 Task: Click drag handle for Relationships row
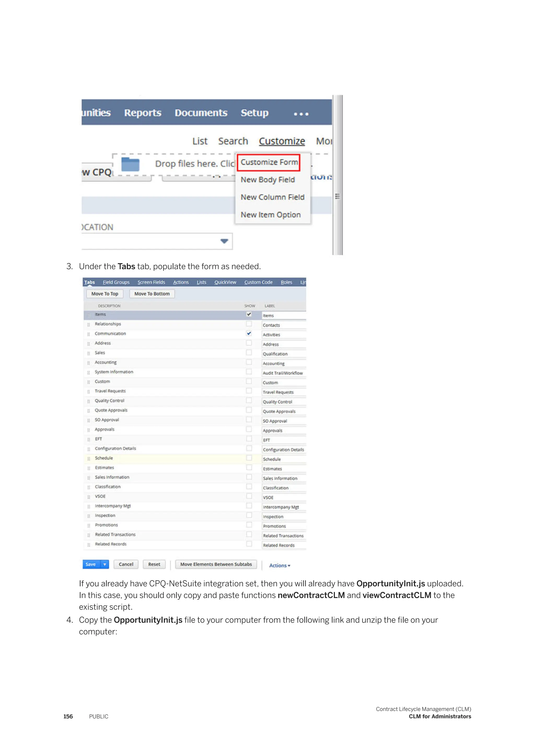pos(89,325)
